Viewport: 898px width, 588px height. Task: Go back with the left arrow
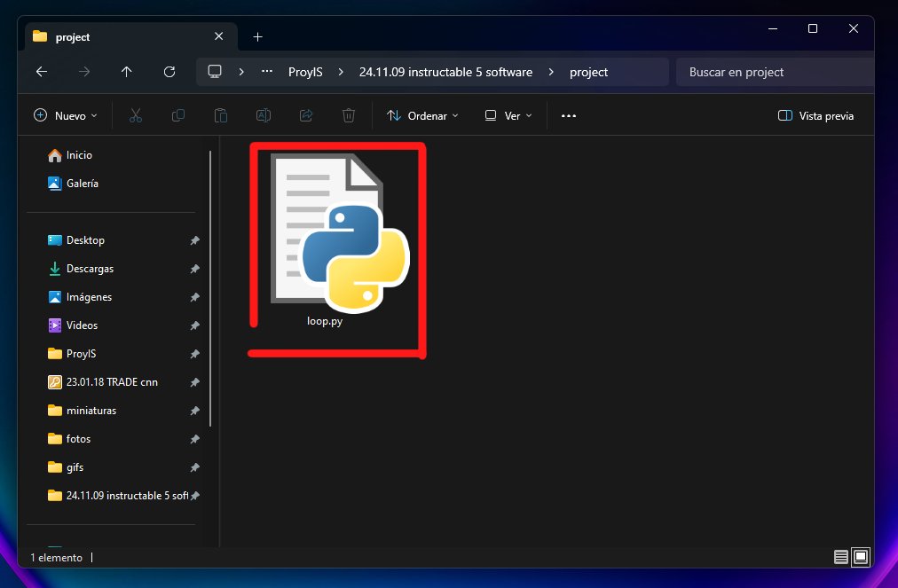42,72
